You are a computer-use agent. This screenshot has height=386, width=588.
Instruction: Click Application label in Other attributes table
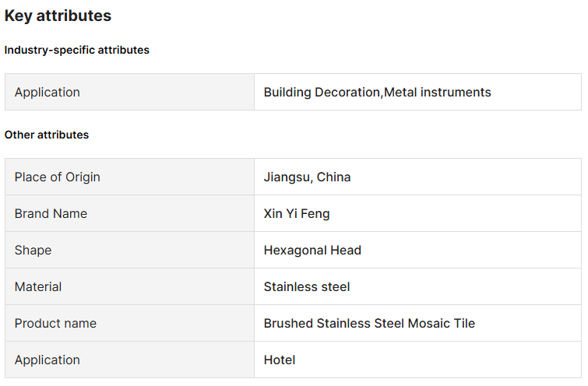point(47,360)
